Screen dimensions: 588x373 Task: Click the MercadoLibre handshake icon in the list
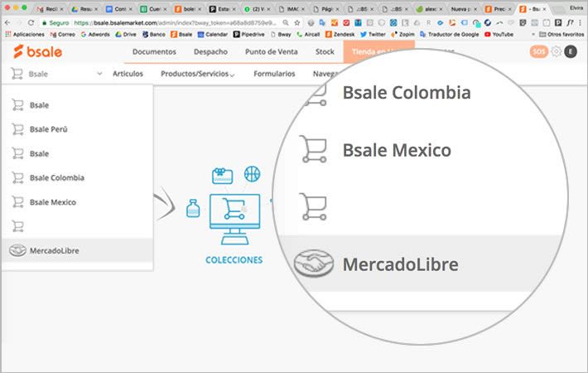pos(16,249)
